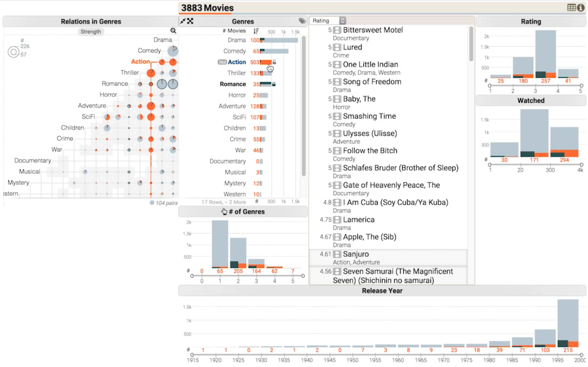Image resolution: width=588 pixels, height=367 pixels.
Task: Click the film icon beside I Am Cuba
Action: [x=337, y=202]
